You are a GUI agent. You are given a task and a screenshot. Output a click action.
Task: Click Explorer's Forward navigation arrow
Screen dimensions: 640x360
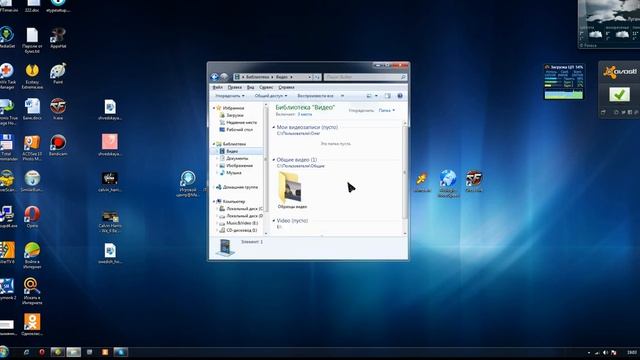224,77
